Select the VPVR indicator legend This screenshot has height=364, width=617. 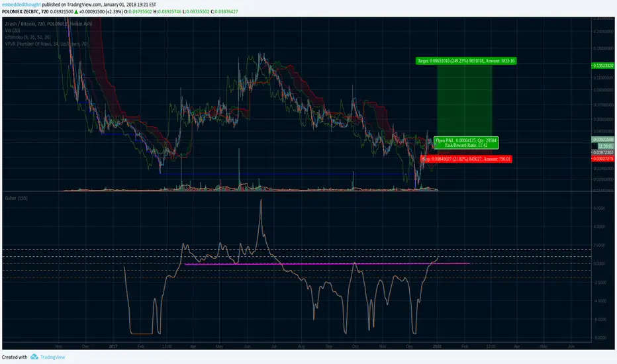pos(46,44)
